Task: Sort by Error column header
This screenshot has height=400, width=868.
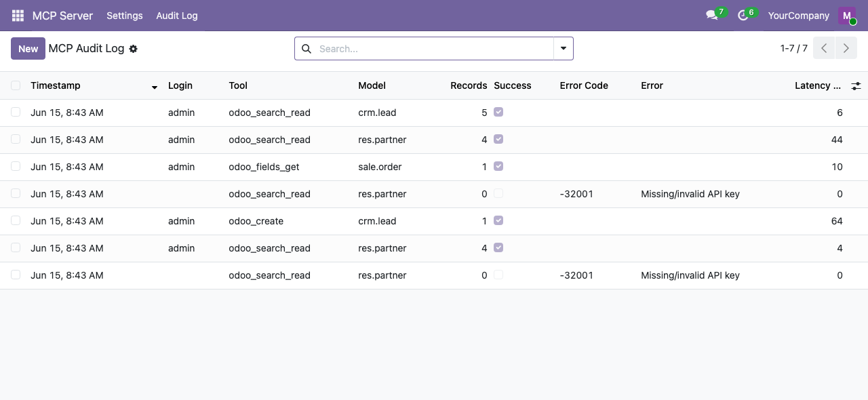Action: pyautogui.click(x=652, y=85)
